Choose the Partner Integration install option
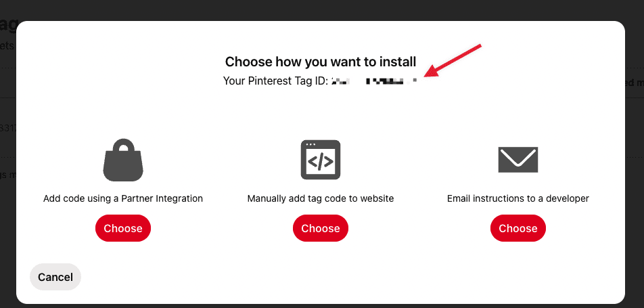The height and width of the screenshot is (308, 644). pyautogui.click(x=123, y=228)
